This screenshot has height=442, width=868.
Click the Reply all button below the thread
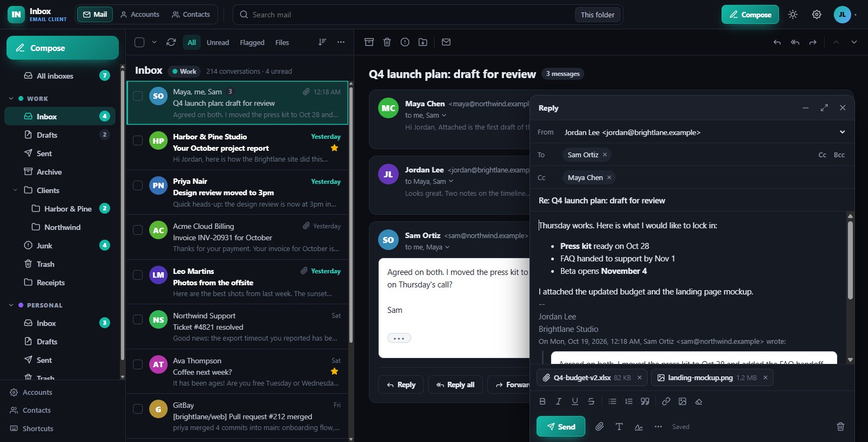[455, 385]
